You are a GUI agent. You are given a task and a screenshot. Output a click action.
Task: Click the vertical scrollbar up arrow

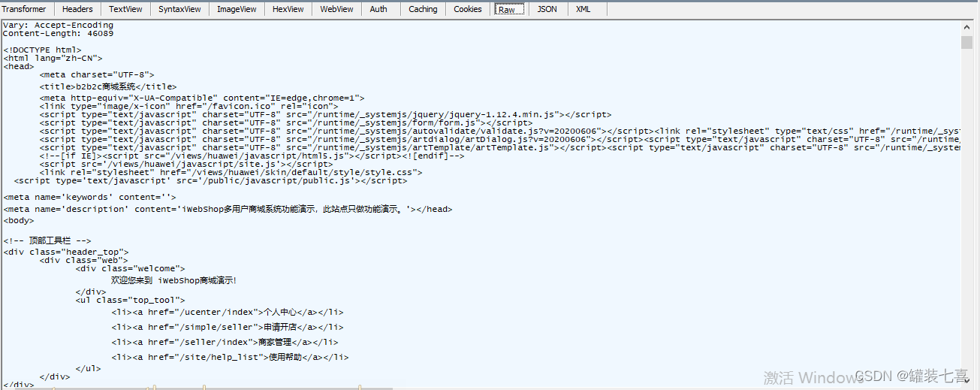(966, 27)
